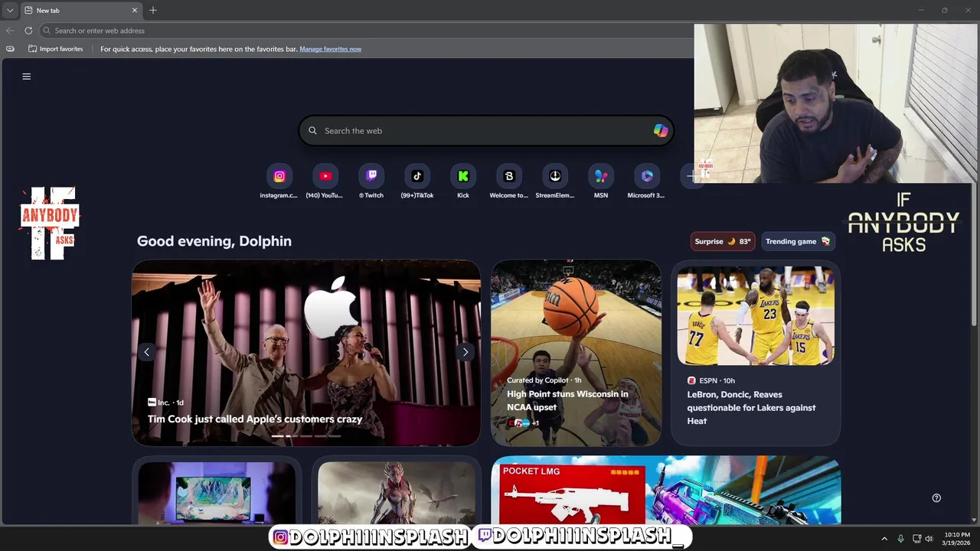Click the magnifier icon in web search
The height and width of the screenshot is (551, 980).
tap(312, 131)
